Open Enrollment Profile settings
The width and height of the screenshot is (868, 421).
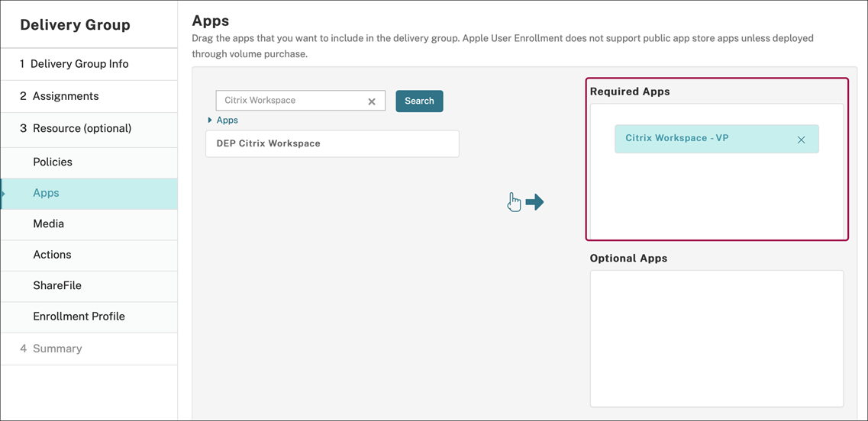[x=79, y=316]
